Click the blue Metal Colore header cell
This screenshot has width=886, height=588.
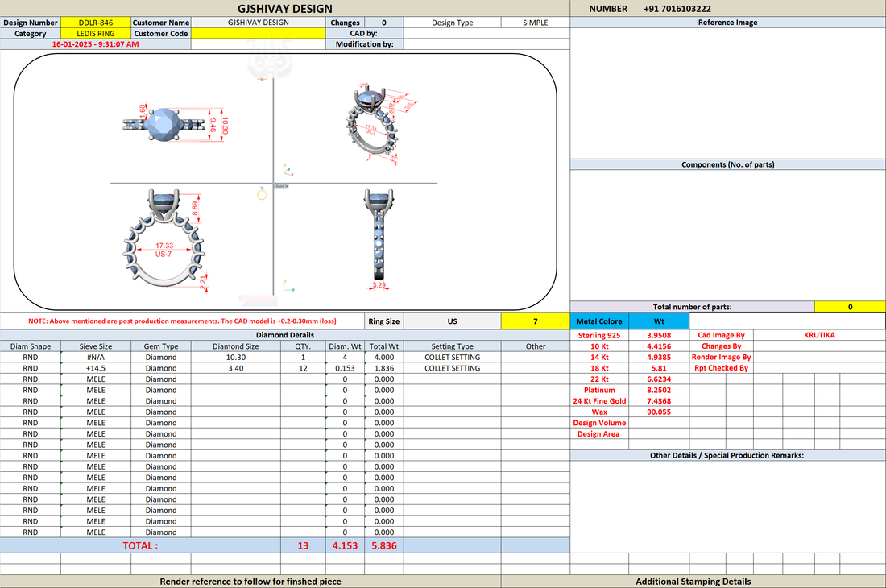point(599,321)
